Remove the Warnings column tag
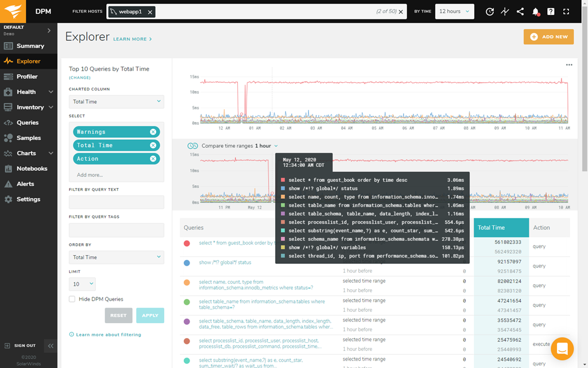The height and width of the screenshot is (368, 588). [153, 132]
